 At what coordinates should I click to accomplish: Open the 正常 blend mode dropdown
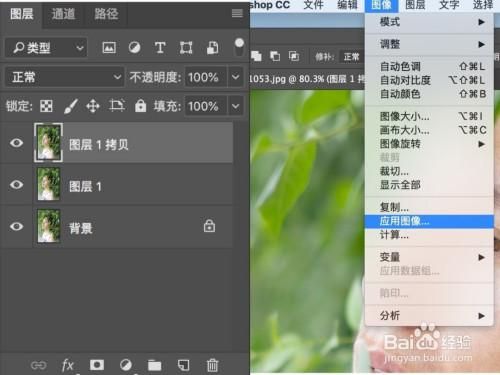(64, 77)
